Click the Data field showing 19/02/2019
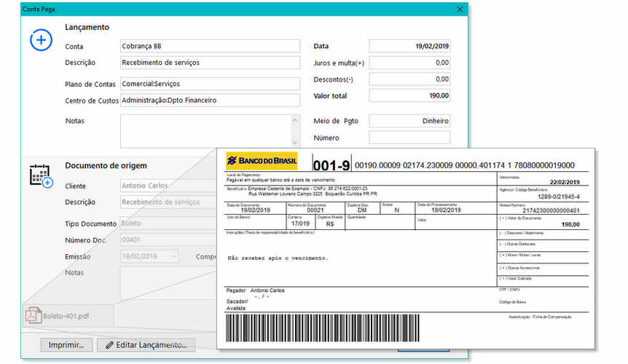Screen dimensions: 628x364 409,46
